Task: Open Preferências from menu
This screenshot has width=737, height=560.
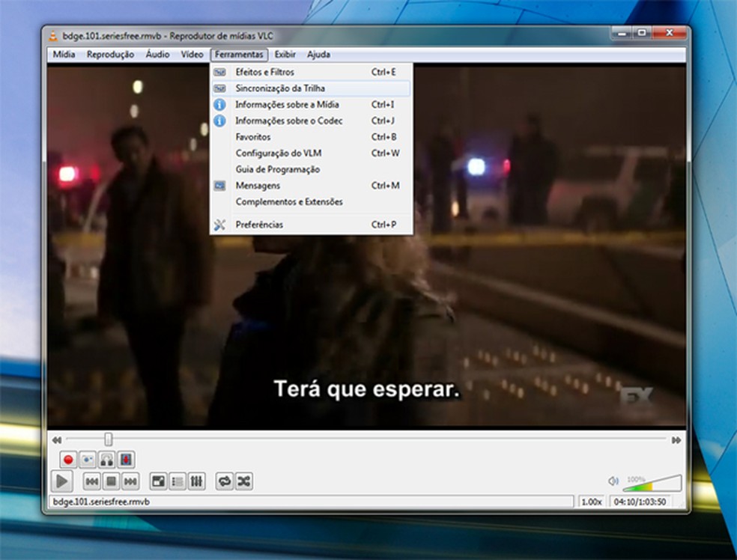Action: 311,225
